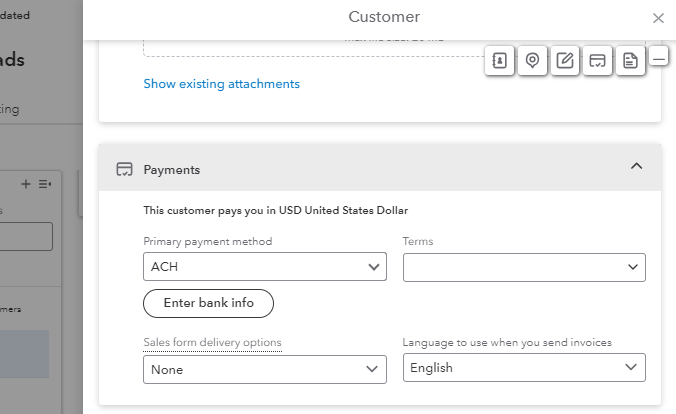Open the Primary payment method dropdown

(265, 267)
